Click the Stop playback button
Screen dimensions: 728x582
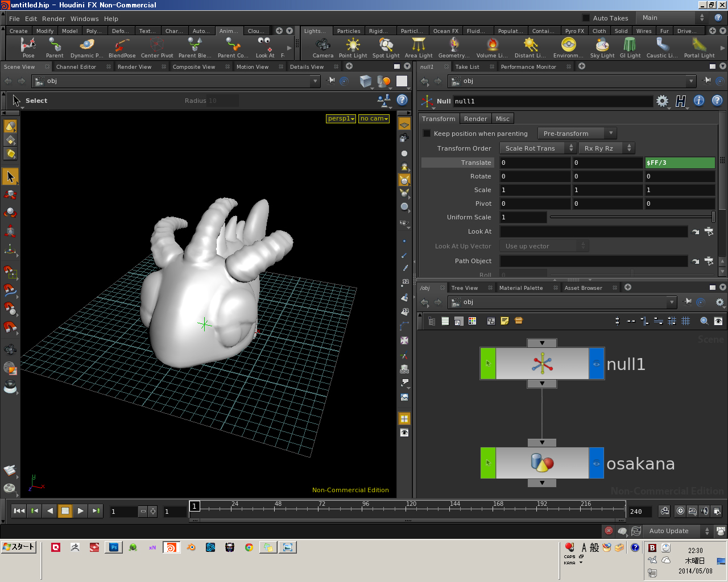tap(65, 511)
